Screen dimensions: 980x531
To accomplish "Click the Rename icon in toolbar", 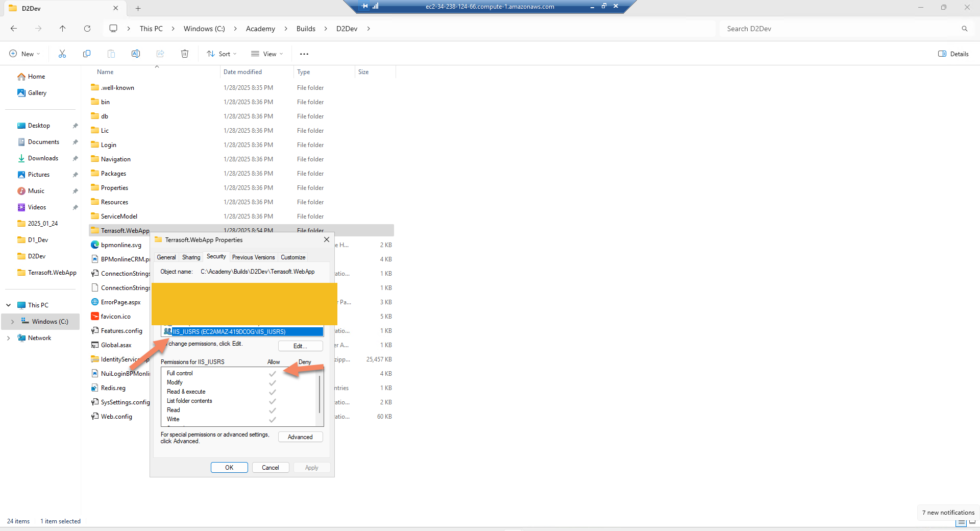I will (136, 54).
